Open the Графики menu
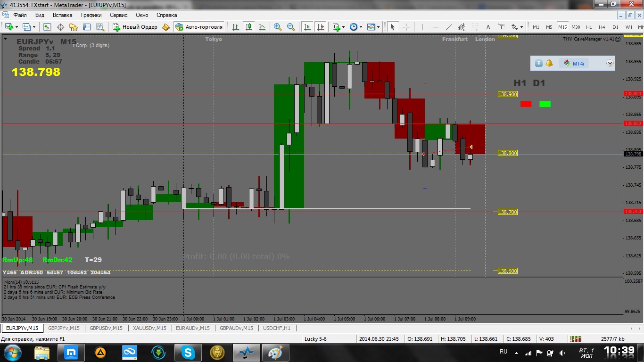644x362 pixels. coord(91,15)
